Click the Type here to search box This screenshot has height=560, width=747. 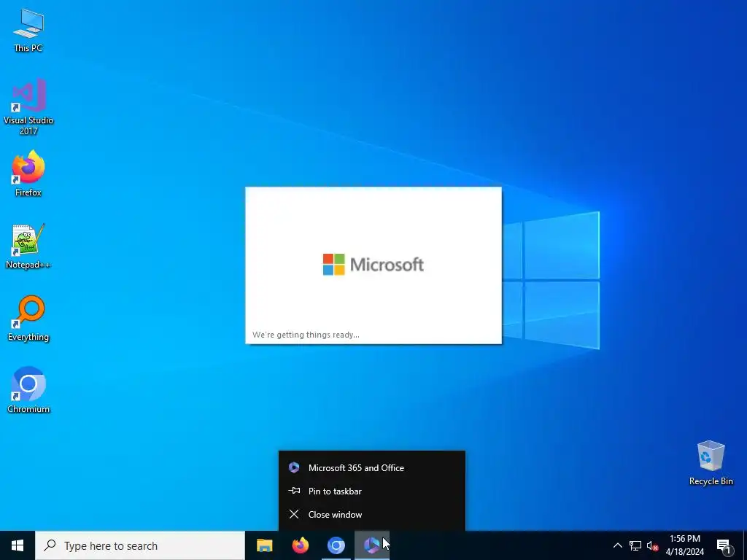tap(140, 545)
